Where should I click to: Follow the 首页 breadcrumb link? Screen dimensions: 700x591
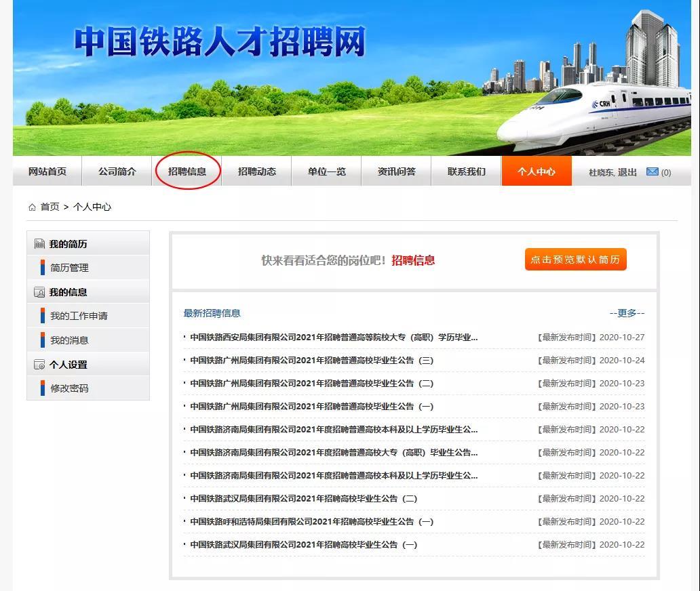[x=50, y=207]
